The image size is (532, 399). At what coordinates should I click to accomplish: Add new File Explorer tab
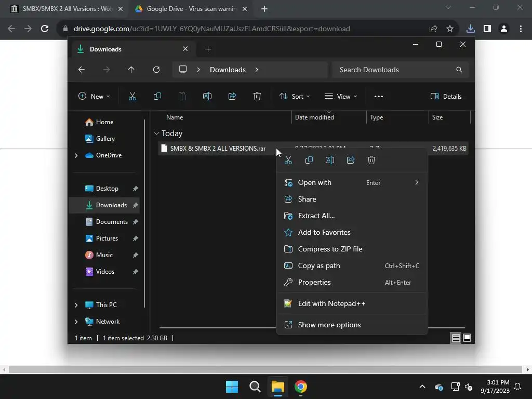coord(208,49)
